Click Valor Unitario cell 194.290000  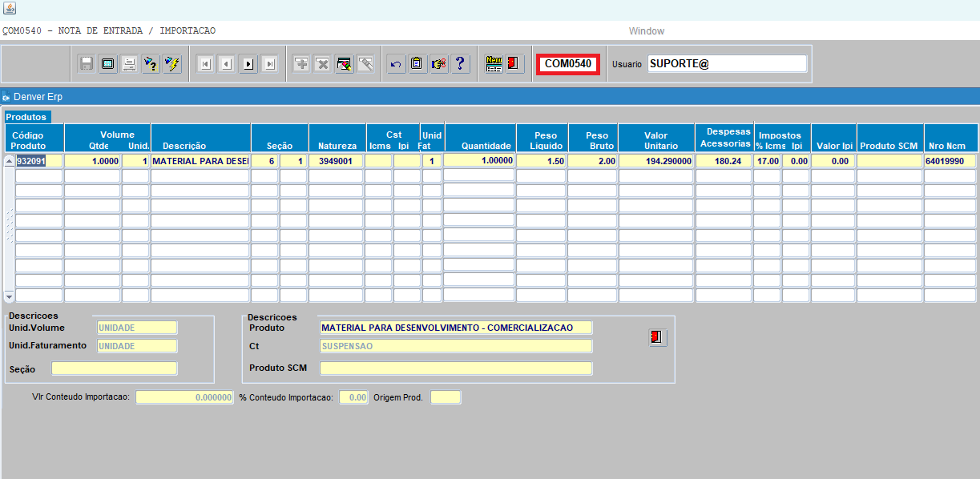656,161
